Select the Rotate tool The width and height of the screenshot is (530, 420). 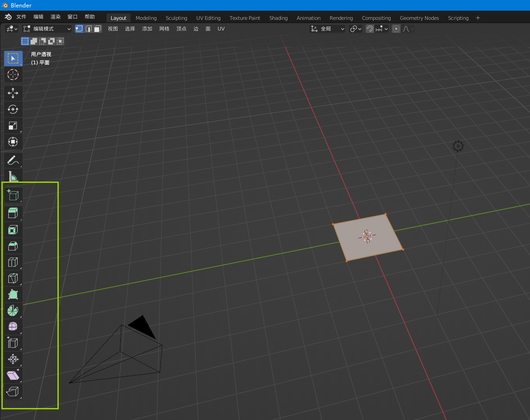pos(13,109)
